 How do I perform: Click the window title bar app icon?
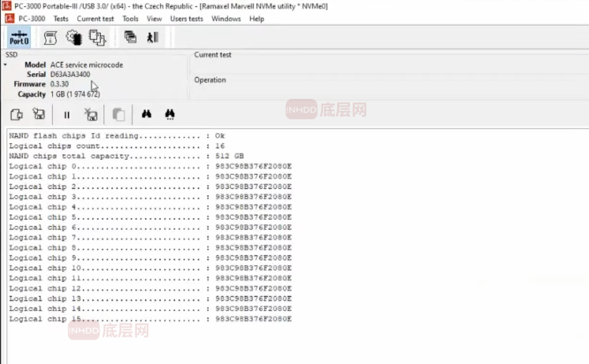coord(6,6)
